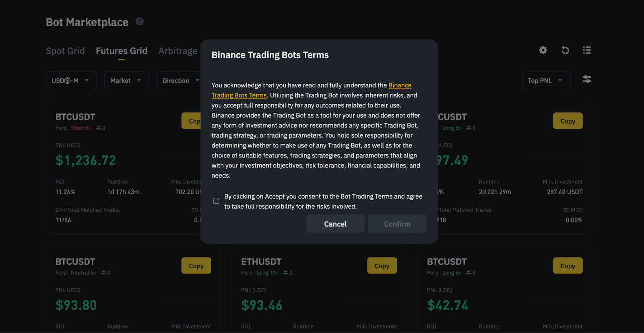
Task: Open the Arbitrage tab
Action: pyautogui.click(x=178, y=51)
